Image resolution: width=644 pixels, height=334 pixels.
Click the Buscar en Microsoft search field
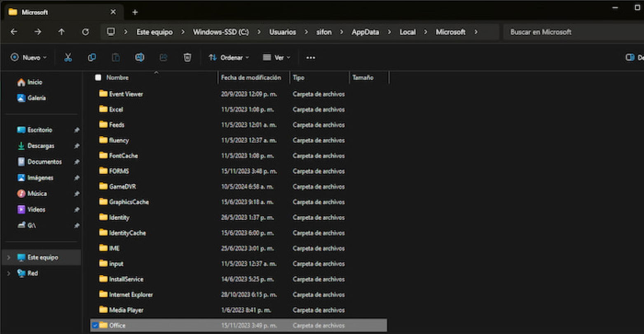point(573,32)
